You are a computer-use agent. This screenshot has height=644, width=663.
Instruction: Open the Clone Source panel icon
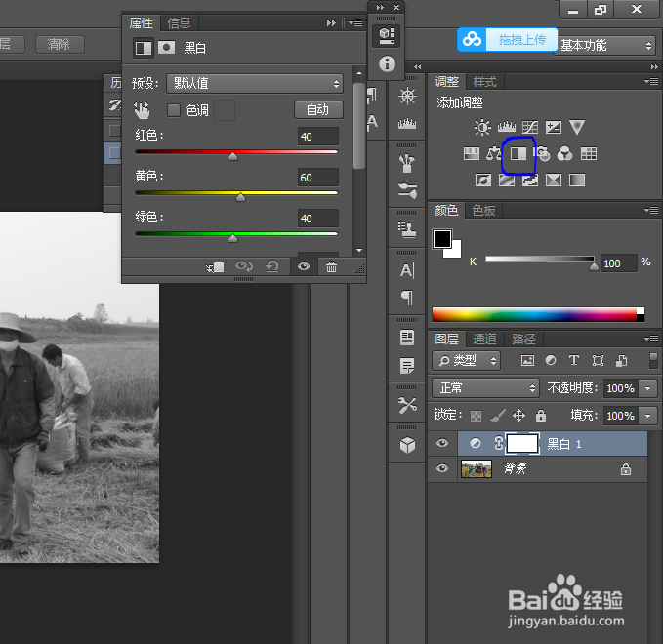pyautogui.click(x=407, y=229)
